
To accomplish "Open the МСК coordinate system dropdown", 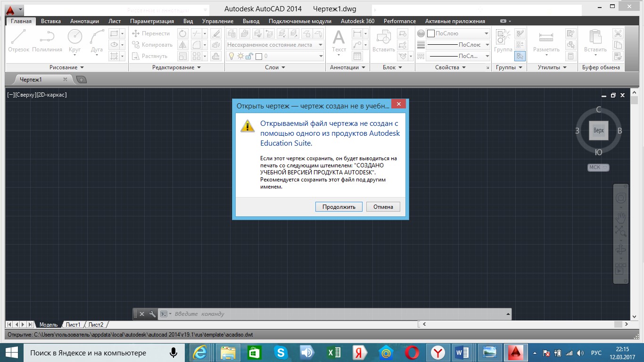I will pyautogui.click(x=598, y=167).
